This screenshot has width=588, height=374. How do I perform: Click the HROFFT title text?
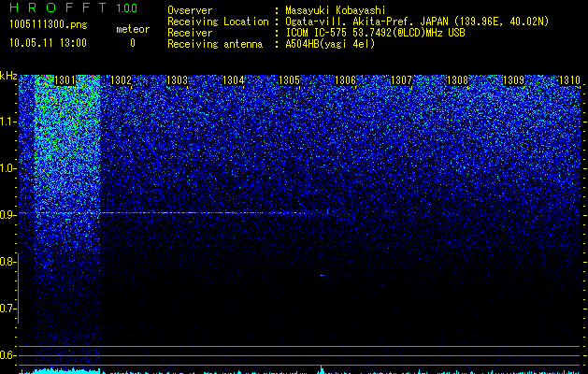[x=58, y=7]
